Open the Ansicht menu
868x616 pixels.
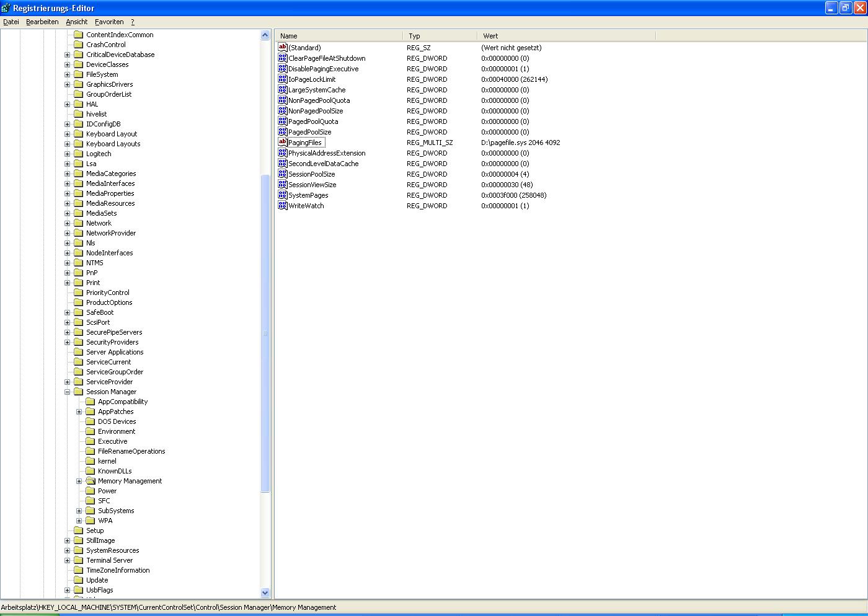(x=77, y=22)
